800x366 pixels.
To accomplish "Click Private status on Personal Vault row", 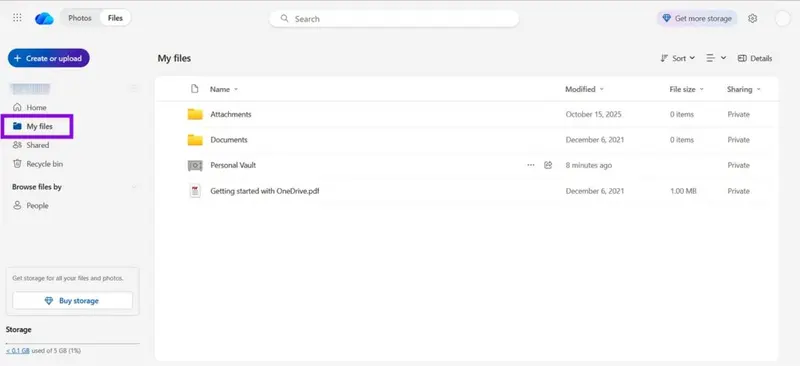I will 738,165.
